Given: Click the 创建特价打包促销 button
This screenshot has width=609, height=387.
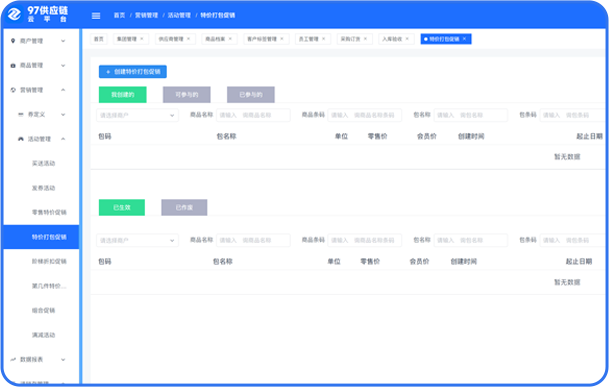Looking at the screenshot, I should 133,72.
